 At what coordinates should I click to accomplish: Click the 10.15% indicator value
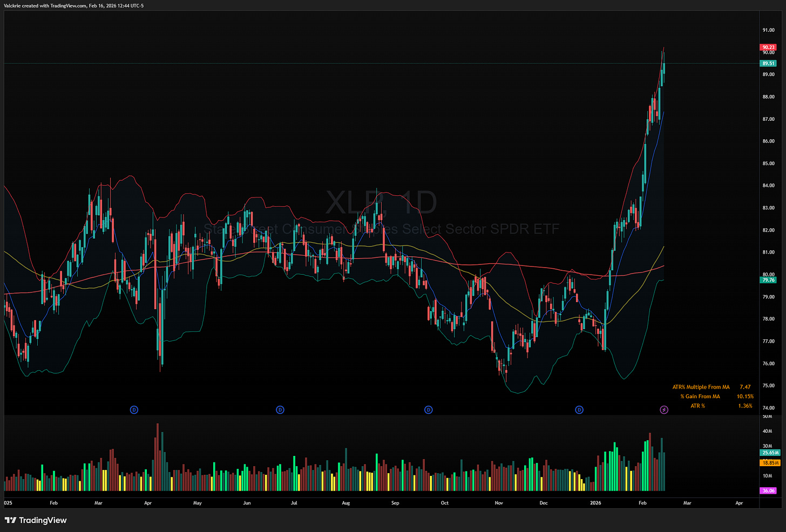pos(745,397)
